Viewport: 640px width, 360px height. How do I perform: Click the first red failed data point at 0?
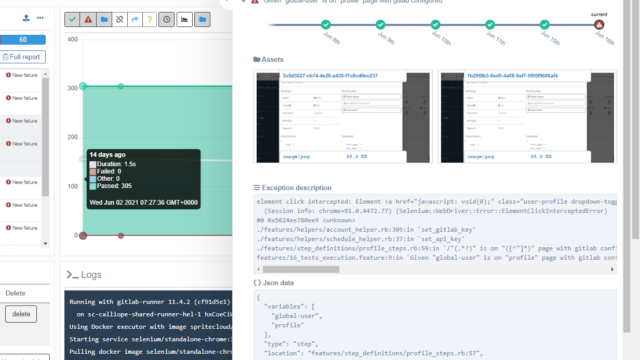[x=83, y=236]
